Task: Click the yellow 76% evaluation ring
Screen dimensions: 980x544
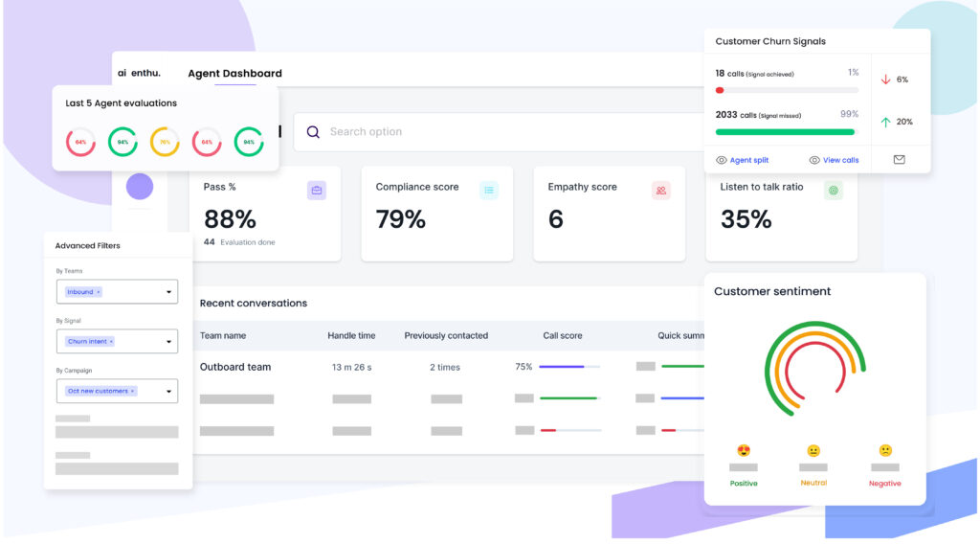Action: (x=165, y=142)
